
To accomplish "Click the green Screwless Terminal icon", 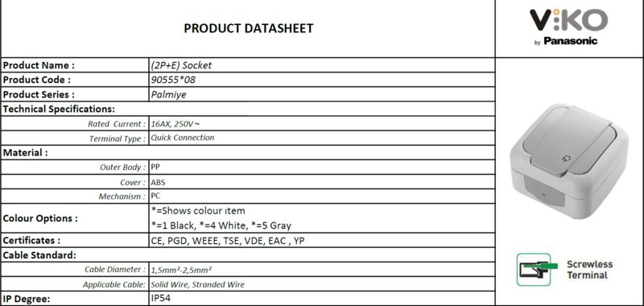I will coord(537,270).
